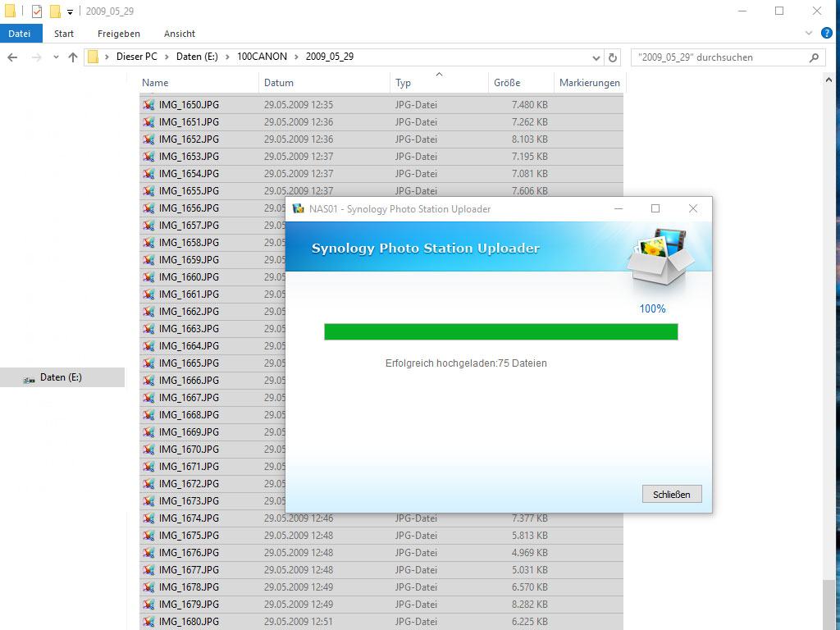Expand the address bar history dropdown
Screen dimensions: 840x630
point(596,57)
